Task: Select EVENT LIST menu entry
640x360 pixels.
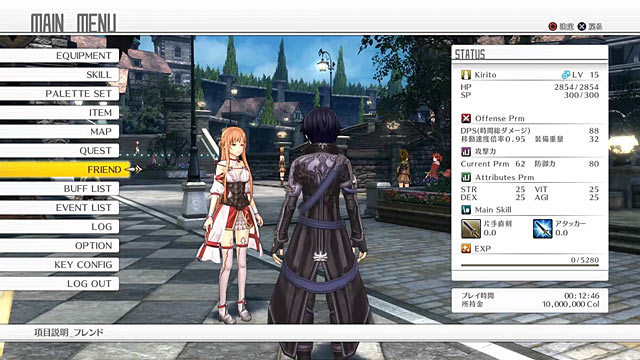Action: pos(60,207)
